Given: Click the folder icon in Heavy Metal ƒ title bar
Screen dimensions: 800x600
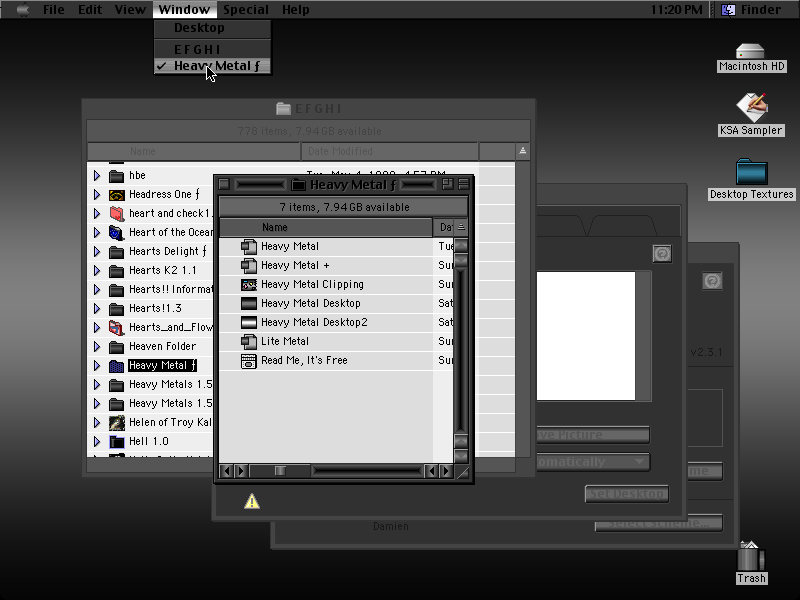Looking at the screenshot, I should 298,185.
